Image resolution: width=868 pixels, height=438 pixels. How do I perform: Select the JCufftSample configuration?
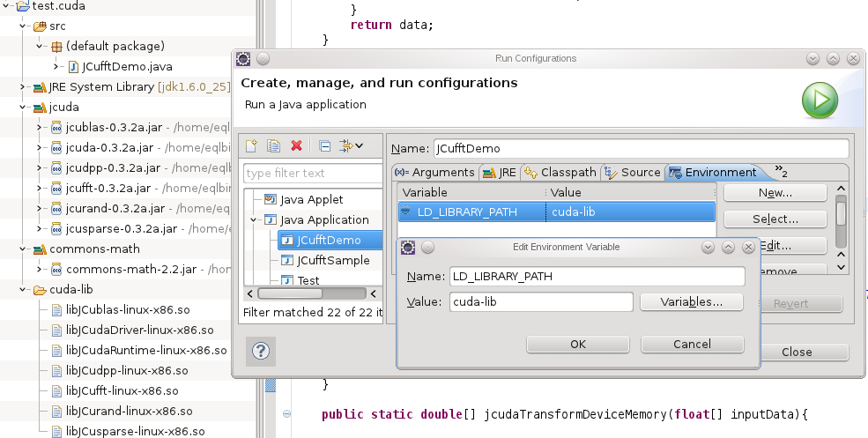(333, 260)
